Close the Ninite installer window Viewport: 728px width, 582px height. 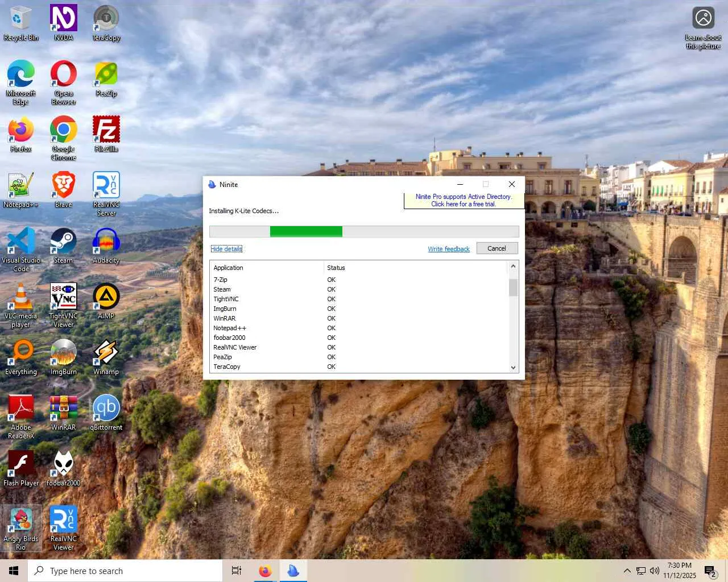click(512, 184)
